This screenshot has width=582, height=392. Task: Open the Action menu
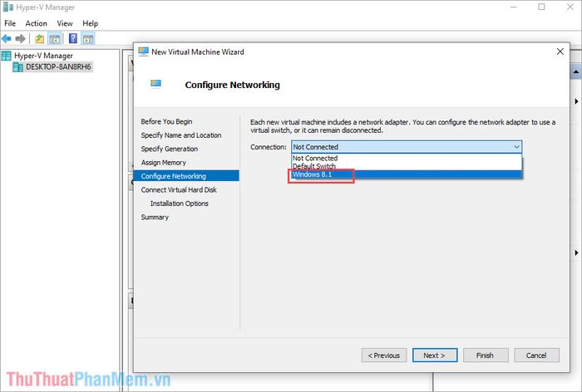[x=36, y=23]
